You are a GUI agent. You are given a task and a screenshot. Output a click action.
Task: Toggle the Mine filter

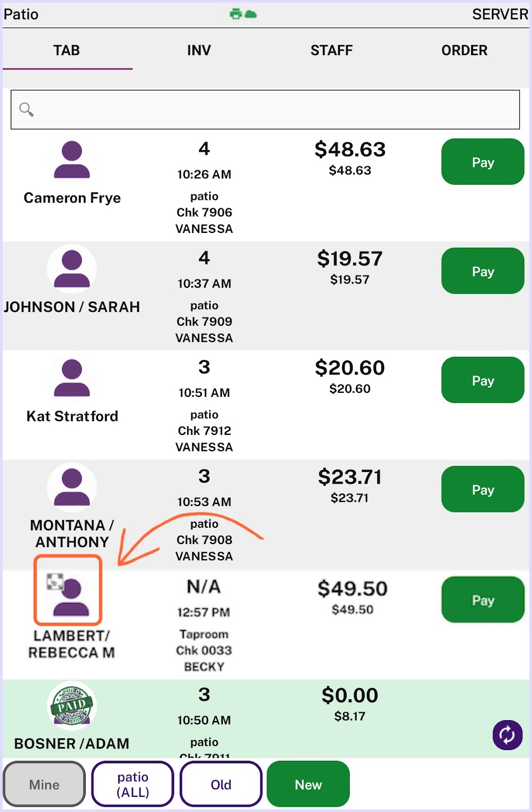coord(44,784)
